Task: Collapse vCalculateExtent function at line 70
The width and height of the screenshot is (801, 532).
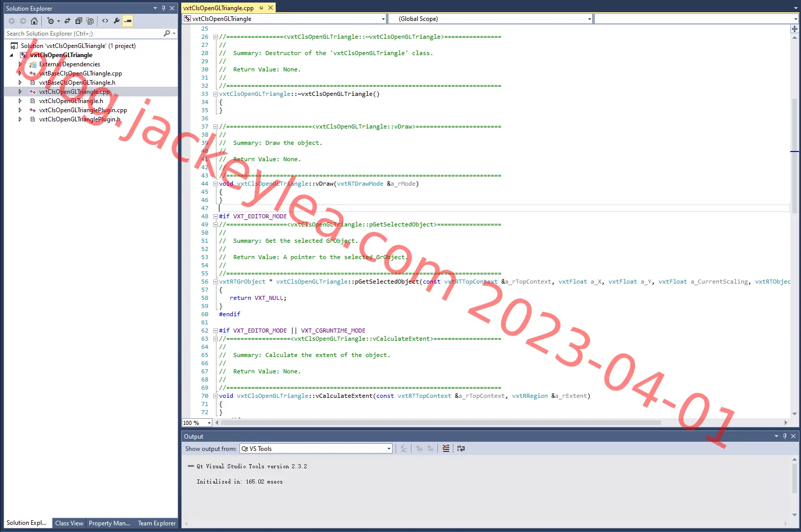Action: coord(215,396)
